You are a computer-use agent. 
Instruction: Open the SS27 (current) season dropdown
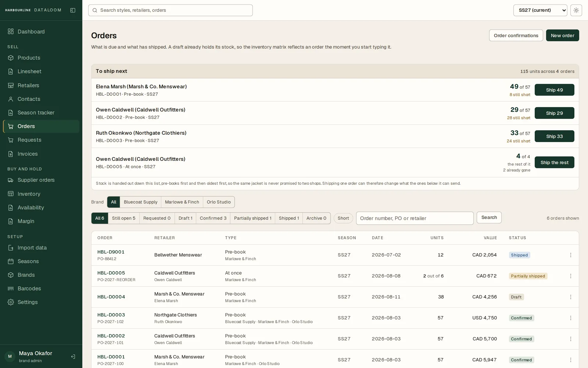coord(540,10)
